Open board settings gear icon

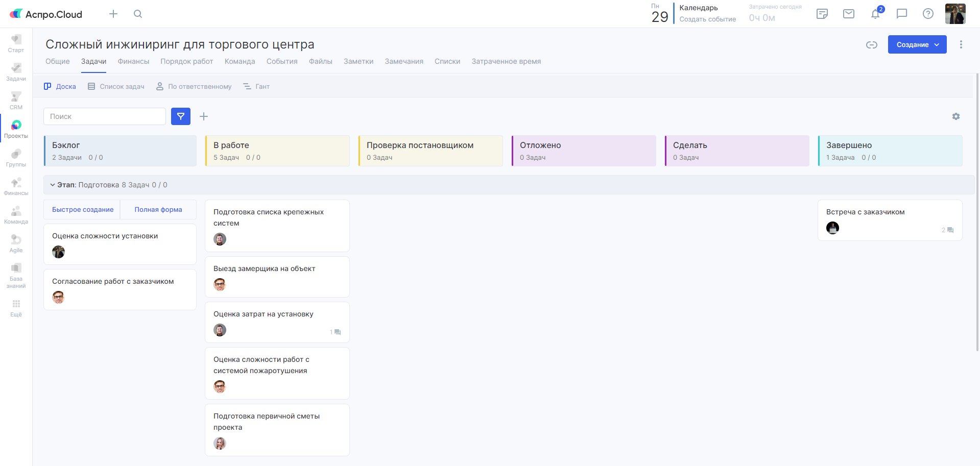(956, 116)
